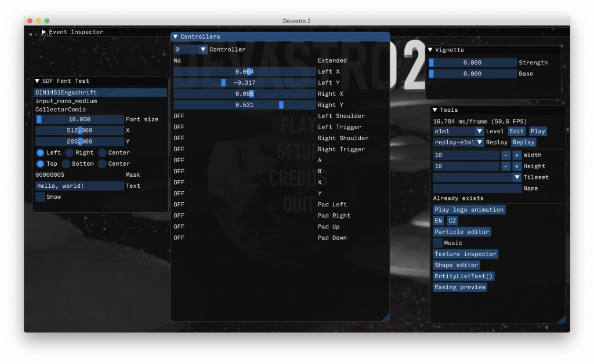Collapse the Controllers window
The height and width of the screenshot is (364, 594).
coord(175,37)
